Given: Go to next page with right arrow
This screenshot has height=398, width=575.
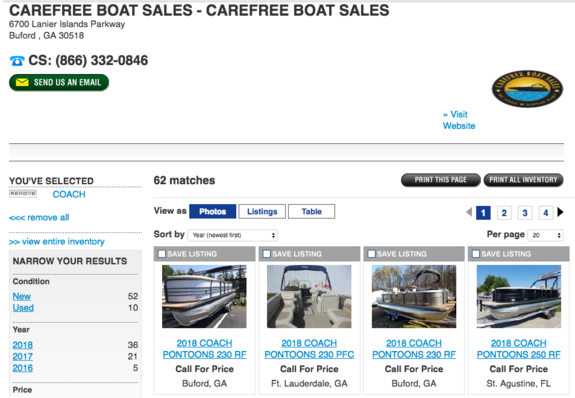Looking at the screenshot, I should tap(560, 212).
